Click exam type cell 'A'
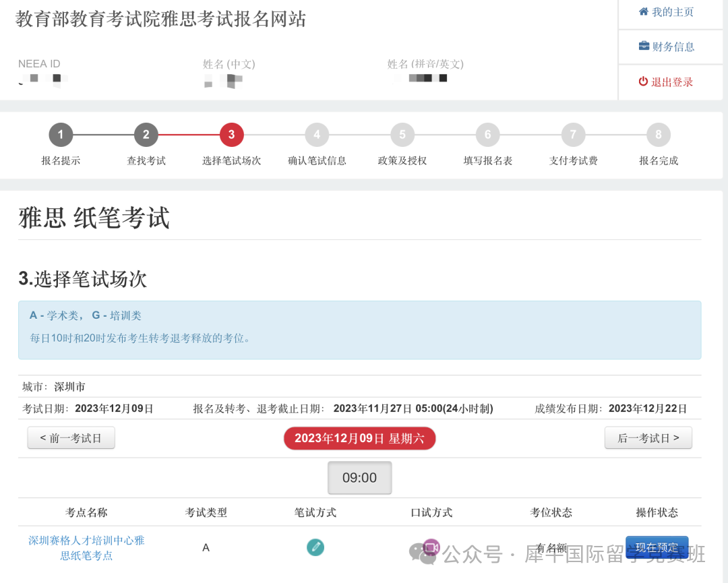 click(x=206, y=548)
